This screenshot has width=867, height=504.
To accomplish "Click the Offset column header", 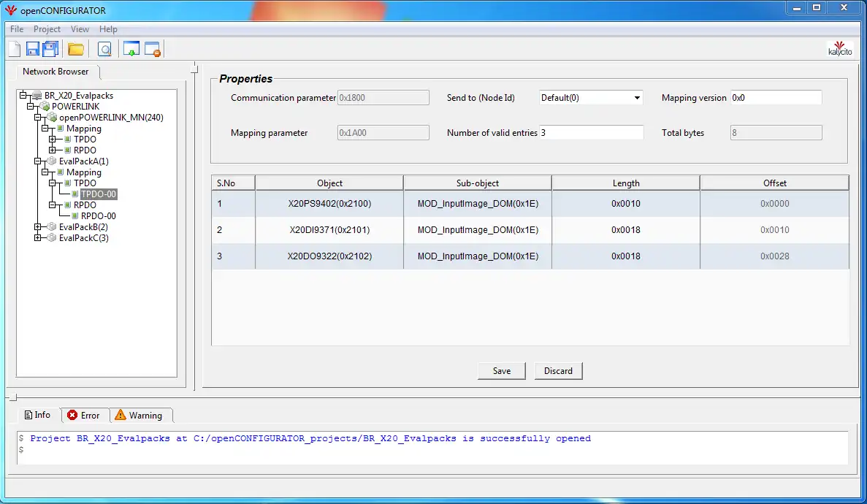I will pos(775,183).
